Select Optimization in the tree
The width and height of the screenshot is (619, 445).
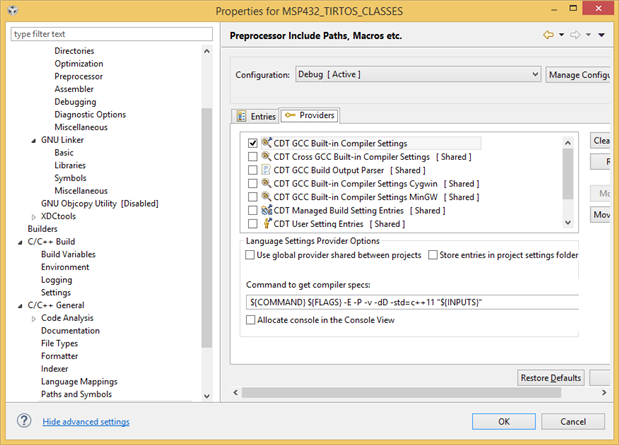pyautogui.click(x=79, y=64)
